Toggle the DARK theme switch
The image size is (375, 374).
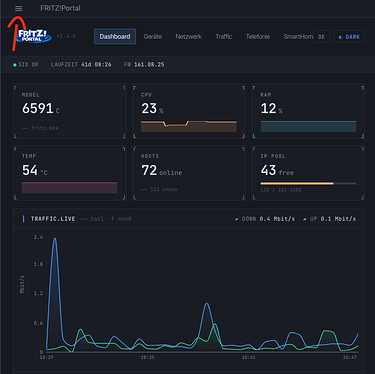click(x=349, y=37)
